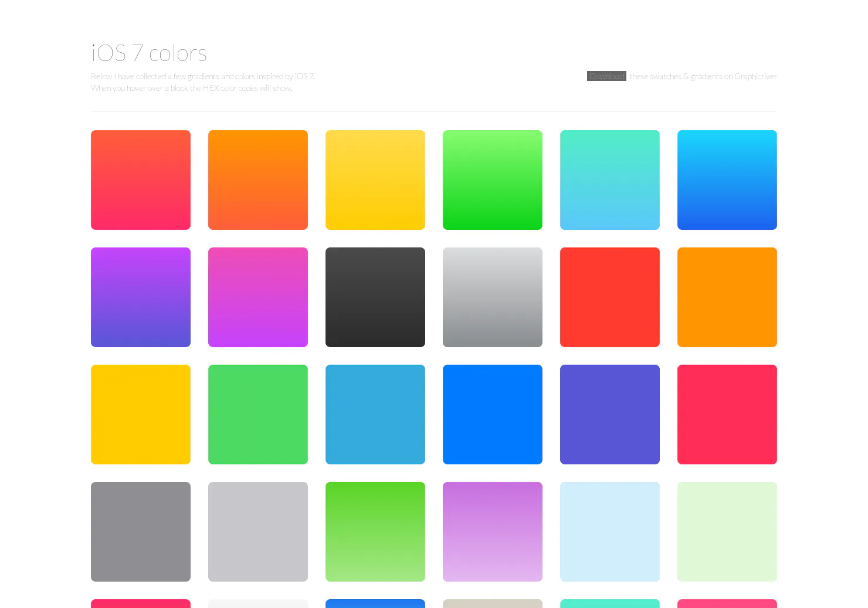Click the solid flat green swatch

[x=258, y=415]
